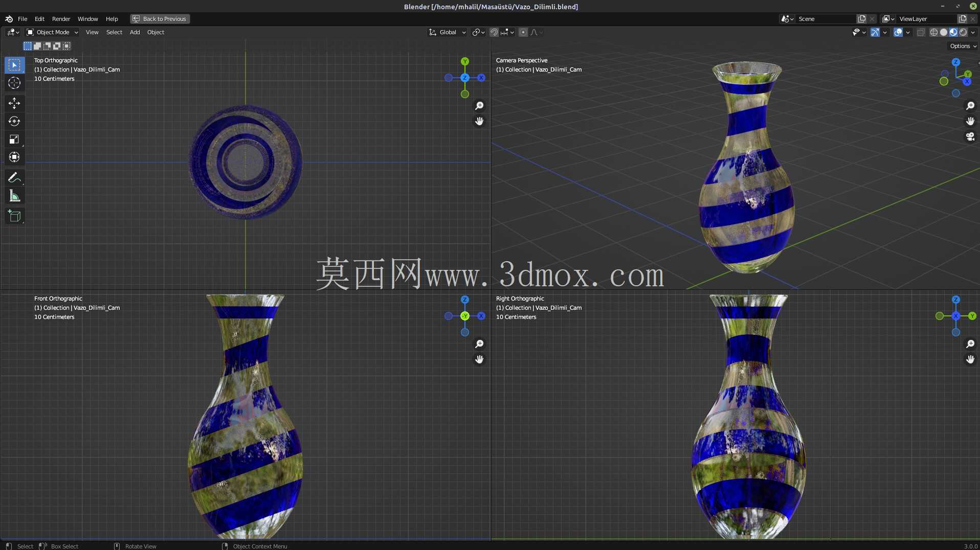Screen dimensions: 980x550
Task: Expand overlay options dropdown arrow
Action: [x=908, y=32]
